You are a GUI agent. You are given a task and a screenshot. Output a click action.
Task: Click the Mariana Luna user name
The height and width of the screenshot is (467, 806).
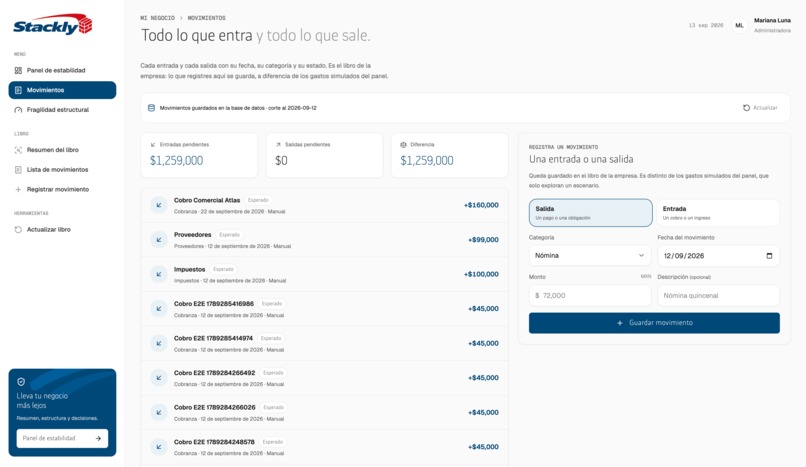(x=772, y=21)
